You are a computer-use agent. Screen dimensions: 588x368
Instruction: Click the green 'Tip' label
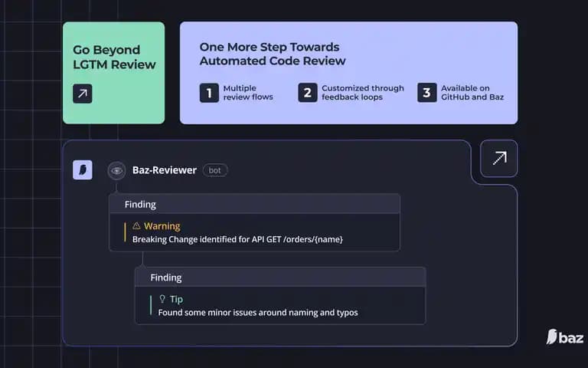point(176,299)
